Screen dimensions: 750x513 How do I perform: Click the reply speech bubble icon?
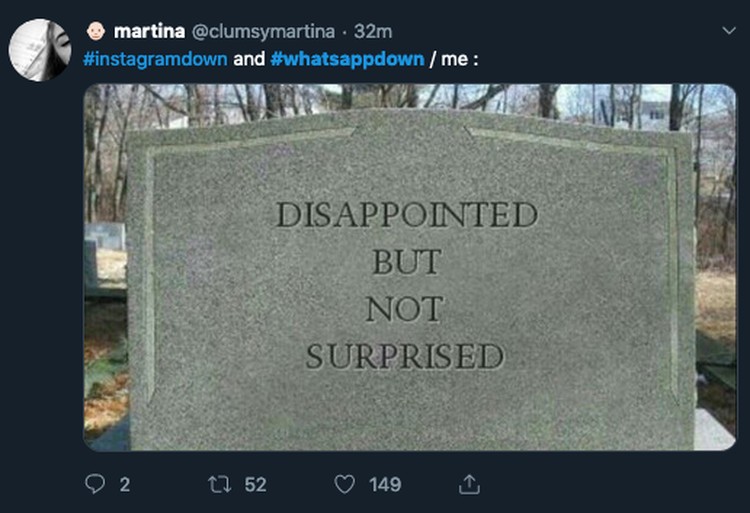95,484
